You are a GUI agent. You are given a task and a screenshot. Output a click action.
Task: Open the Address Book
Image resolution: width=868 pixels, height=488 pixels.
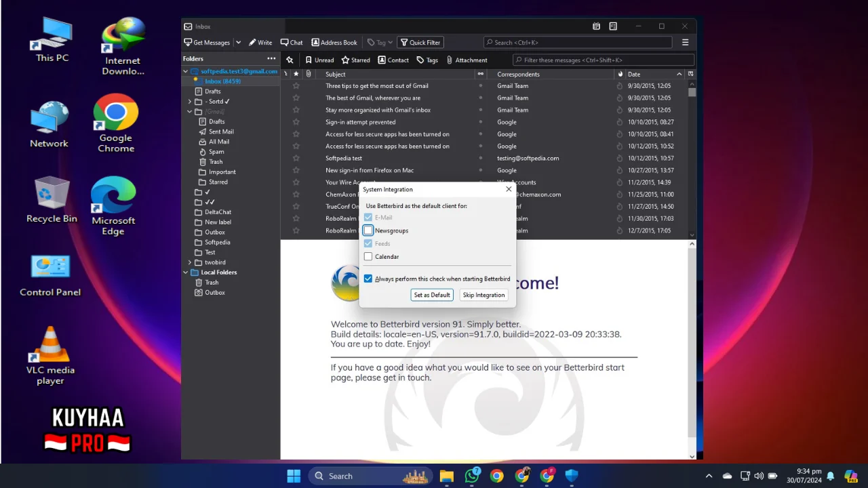(334, 42)
